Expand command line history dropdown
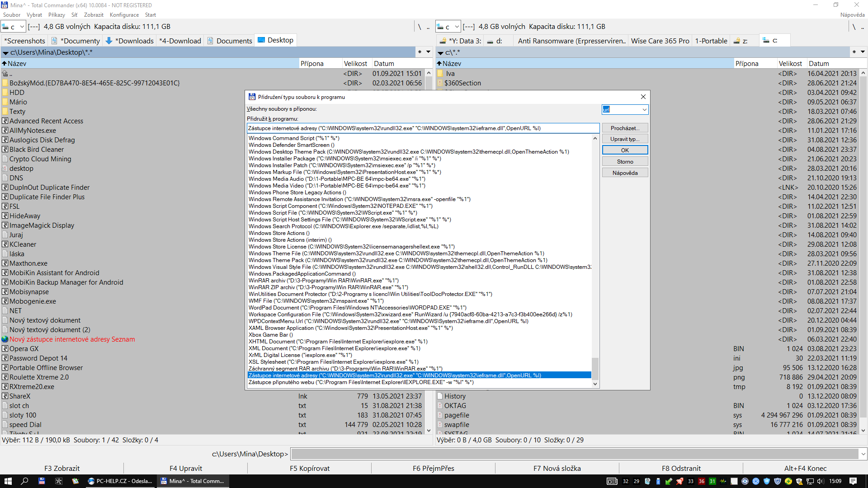Screen dimensions: 868x488 863,454
